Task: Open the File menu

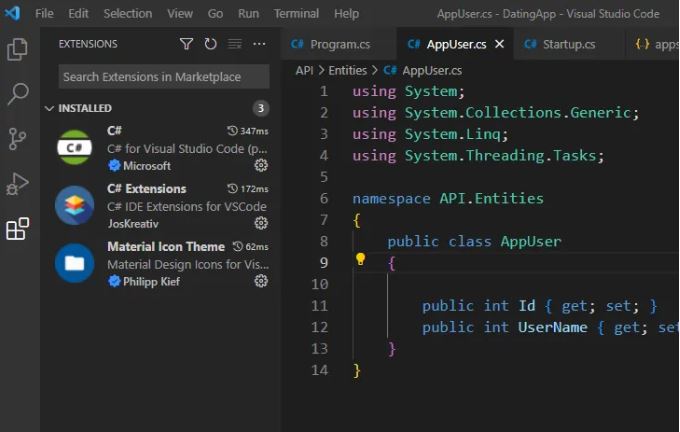Action: [44, 13]
